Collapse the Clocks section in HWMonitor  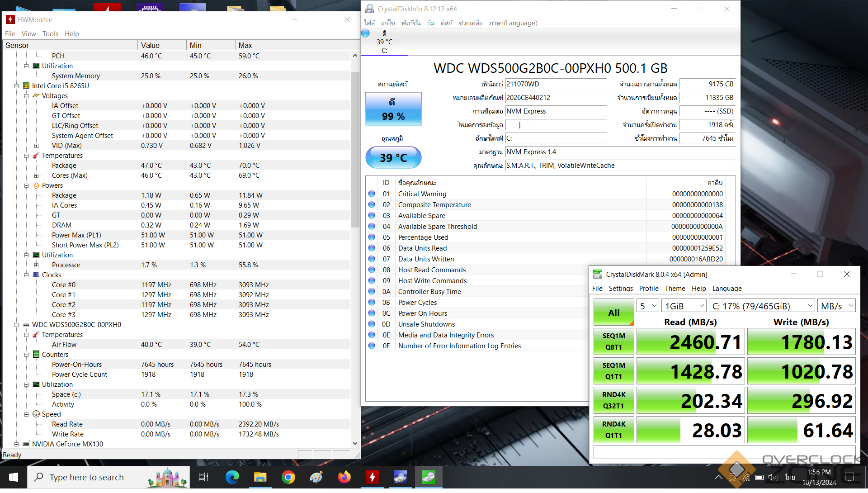[27, 275]
